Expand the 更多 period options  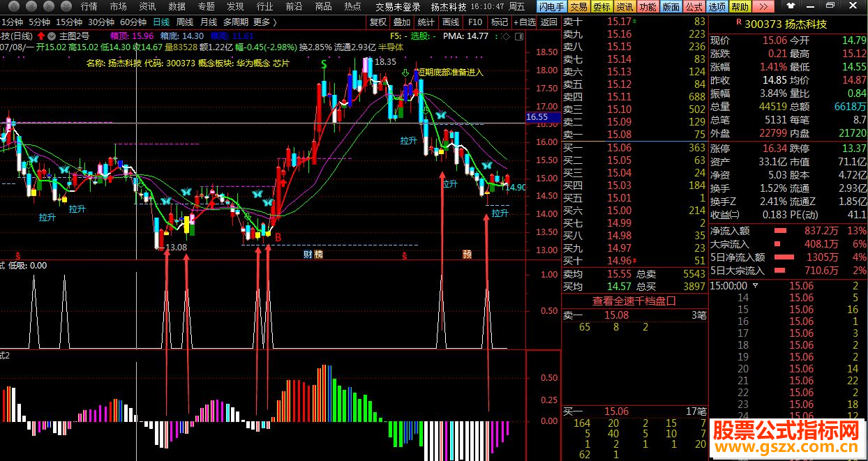point(264,22)
